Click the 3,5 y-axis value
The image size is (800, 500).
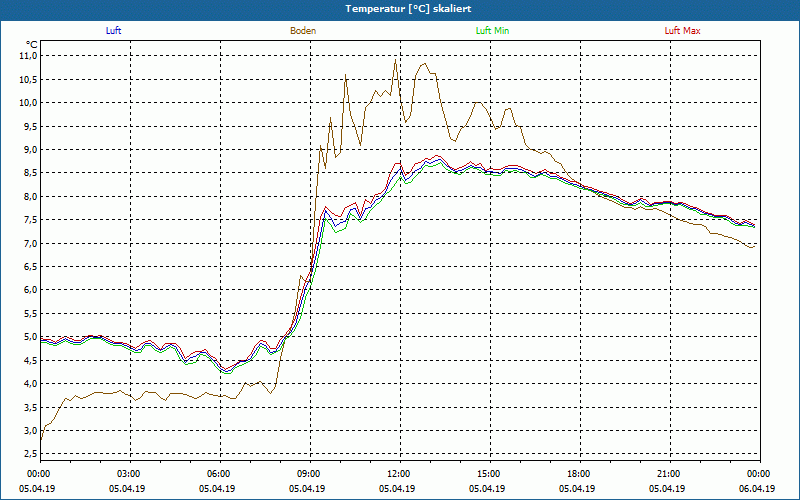tap(31, 407)
